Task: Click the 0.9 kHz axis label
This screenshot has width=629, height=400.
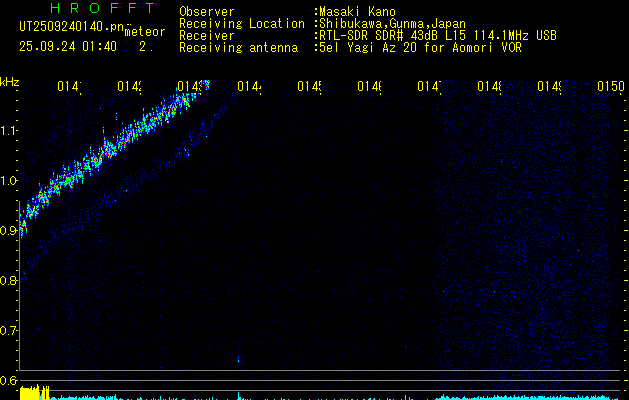Action: point(8,231)
